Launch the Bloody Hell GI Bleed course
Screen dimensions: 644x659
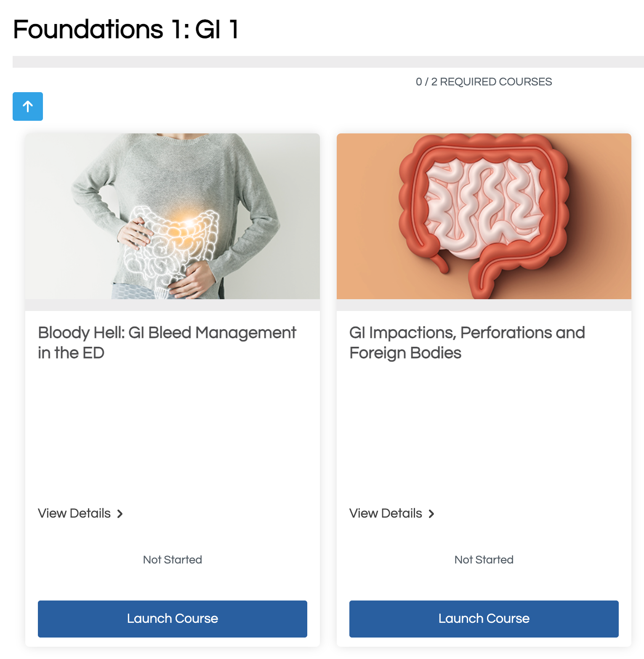click(173, 619)
